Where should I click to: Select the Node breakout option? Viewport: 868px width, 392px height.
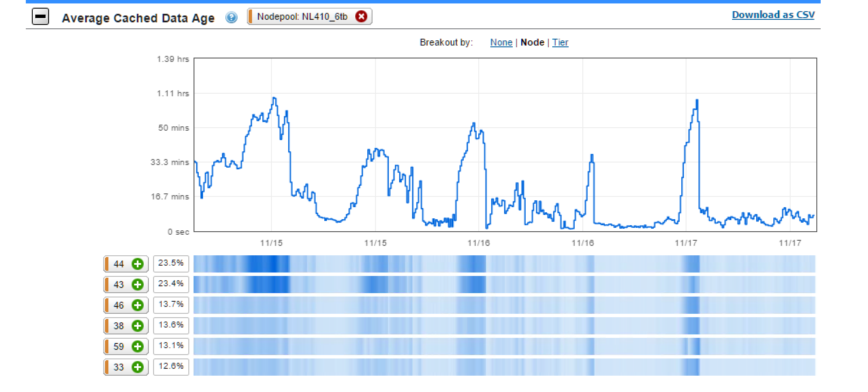pyautogui.click(x=532, y=42)
